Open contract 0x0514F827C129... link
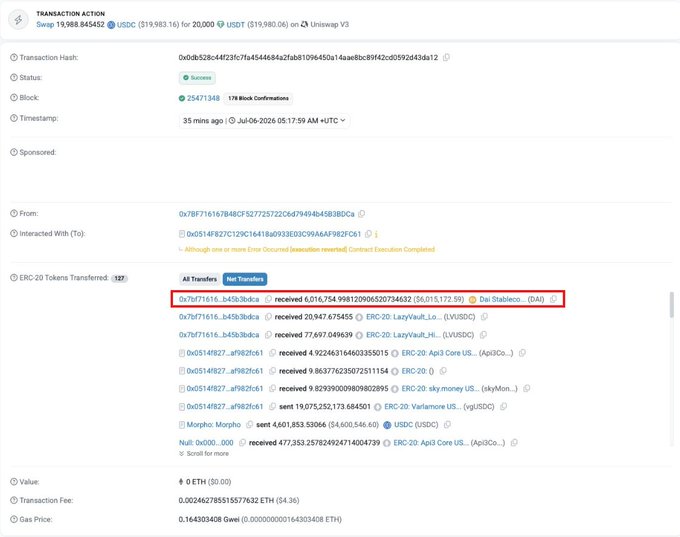Image resolution: width=680 pixels, height=537 pixels. [274, 234]
